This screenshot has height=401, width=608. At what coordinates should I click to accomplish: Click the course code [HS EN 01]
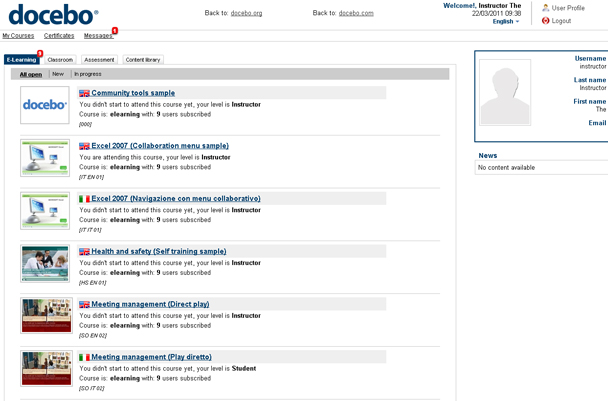(x=93, y=283)
